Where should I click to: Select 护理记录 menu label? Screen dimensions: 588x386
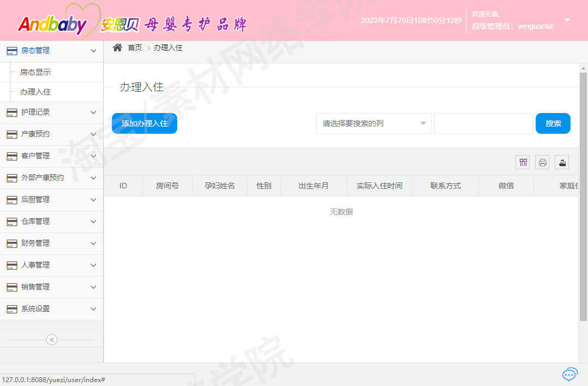35,112
